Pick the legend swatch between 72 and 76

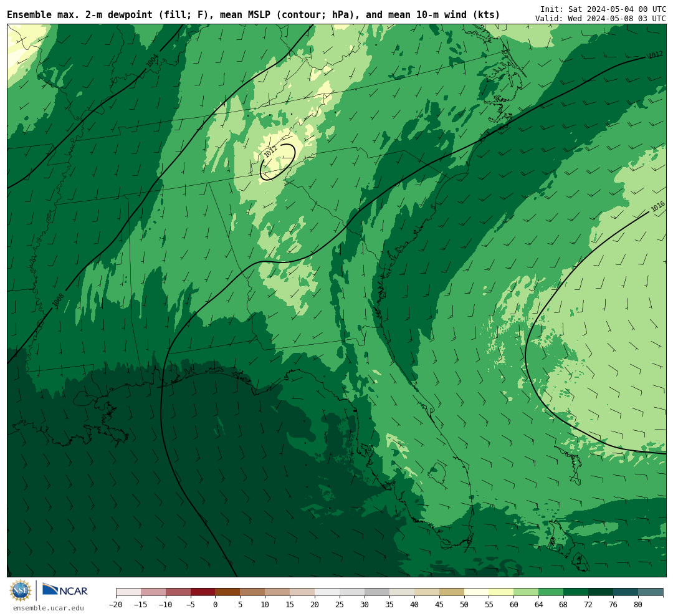pyautogui.click(x=601, y=592)
